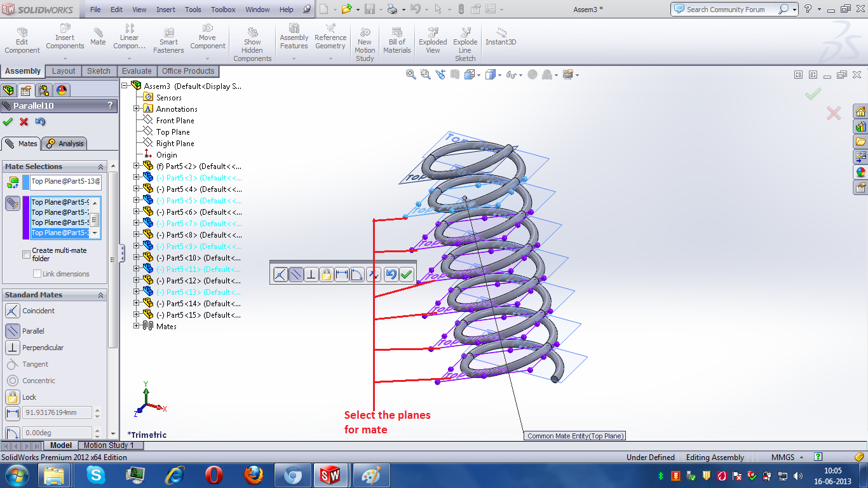Viewport: 868px width, 488px height.
Task: Open the Insert menu
Action: (166, 10)
